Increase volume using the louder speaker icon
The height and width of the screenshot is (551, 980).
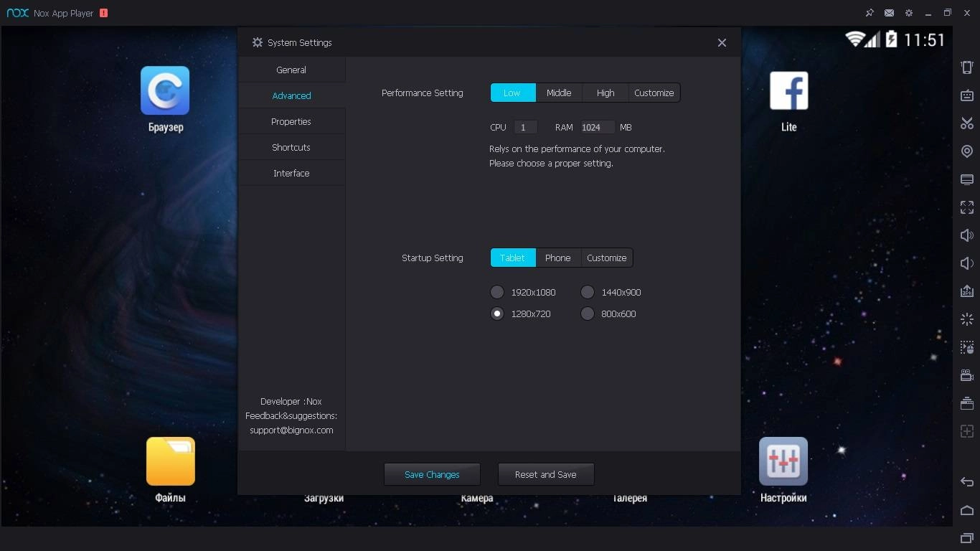pos(967,235)
